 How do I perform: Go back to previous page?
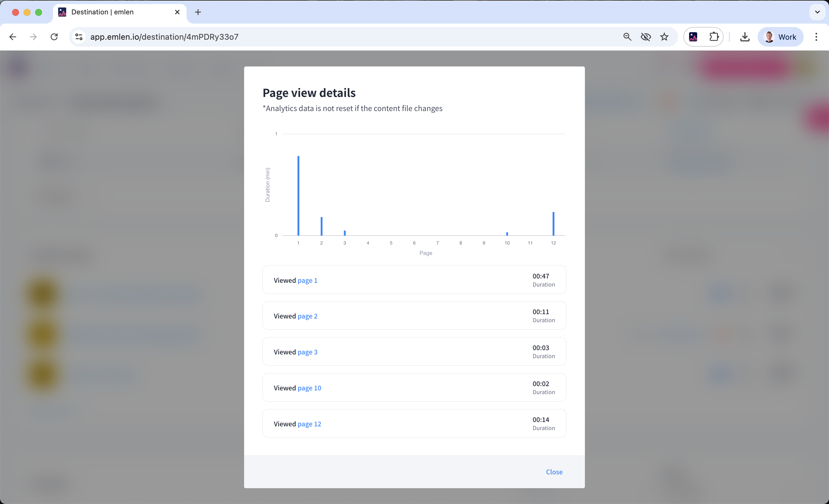pyautogui.click(x=13, y=37)
